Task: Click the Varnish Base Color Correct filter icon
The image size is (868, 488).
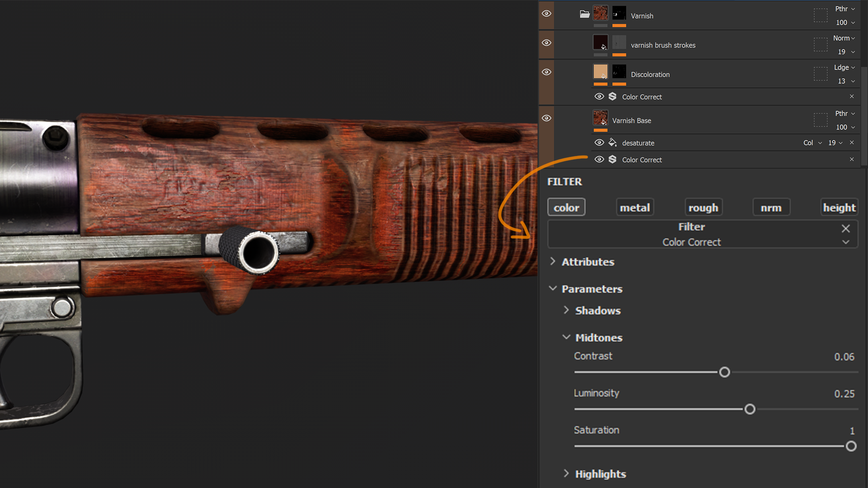Action: (613, 159)
